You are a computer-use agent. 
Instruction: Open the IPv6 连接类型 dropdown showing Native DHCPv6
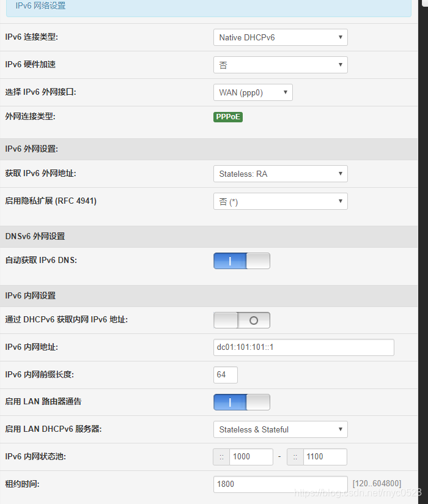point(280,37)
